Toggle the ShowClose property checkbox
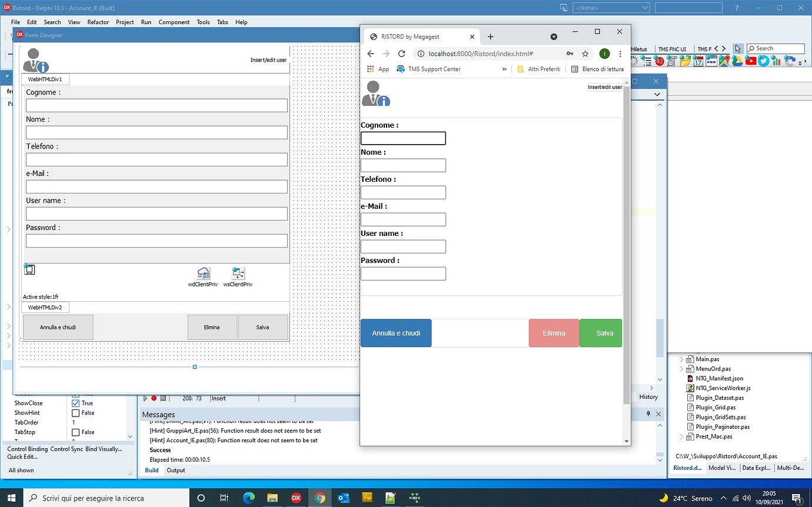 [75, 403]
